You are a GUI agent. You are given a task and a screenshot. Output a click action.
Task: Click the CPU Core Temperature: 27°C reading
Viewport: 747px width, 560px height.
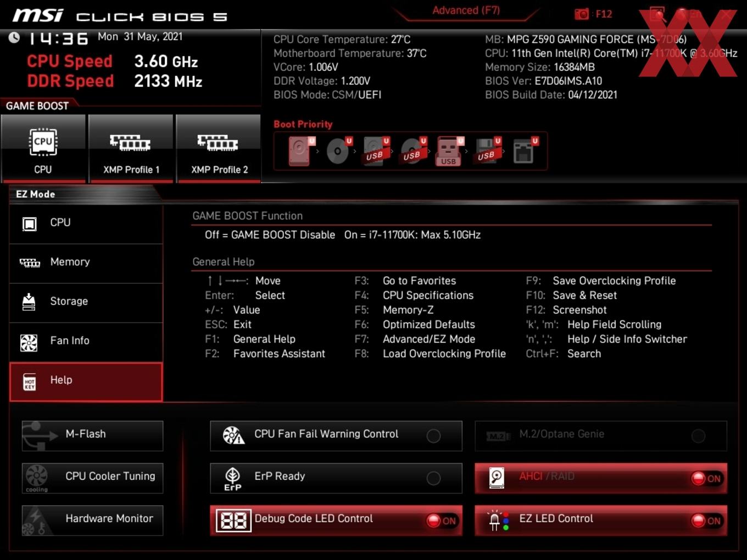coord(342,40)
